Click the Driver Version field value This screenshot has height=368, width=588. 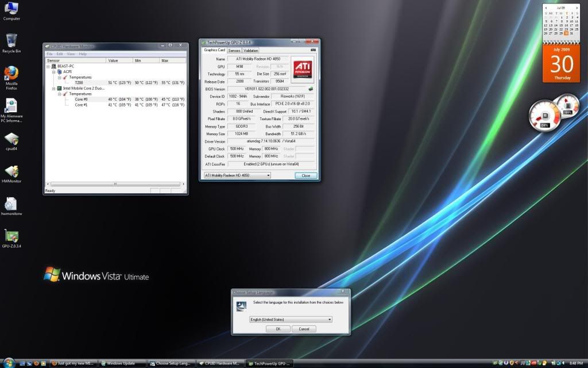271,141
